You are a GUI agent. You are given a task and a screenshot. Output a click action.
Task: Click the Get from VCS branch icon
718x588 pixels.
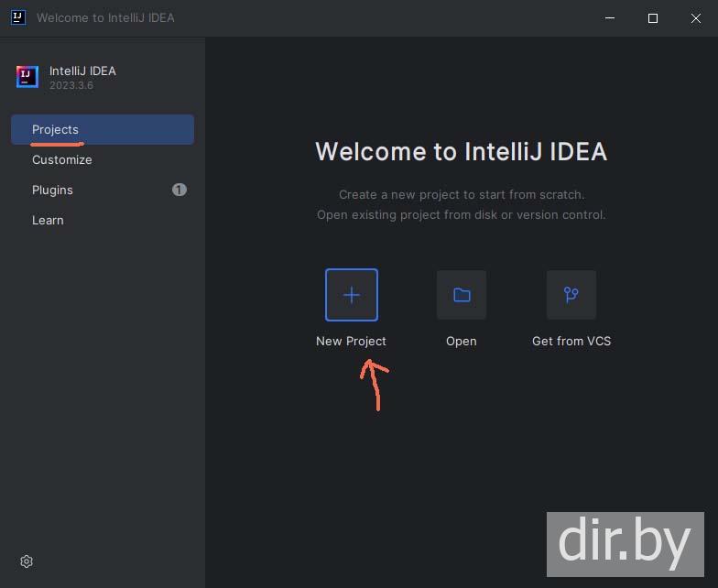571,295
